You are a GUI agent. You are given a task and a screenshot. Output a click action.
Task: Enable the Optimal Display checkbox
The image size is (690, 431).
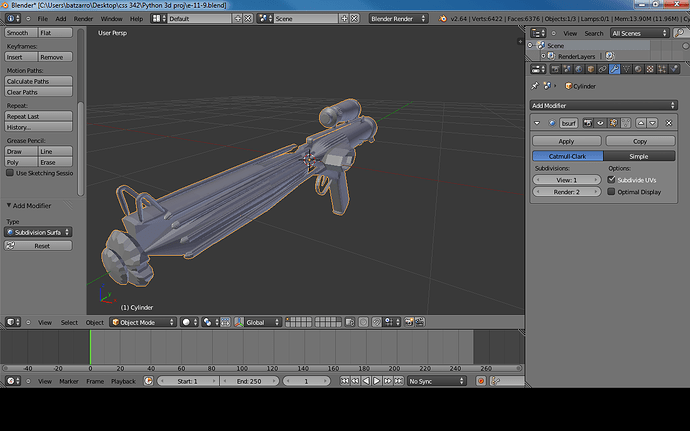611,192
